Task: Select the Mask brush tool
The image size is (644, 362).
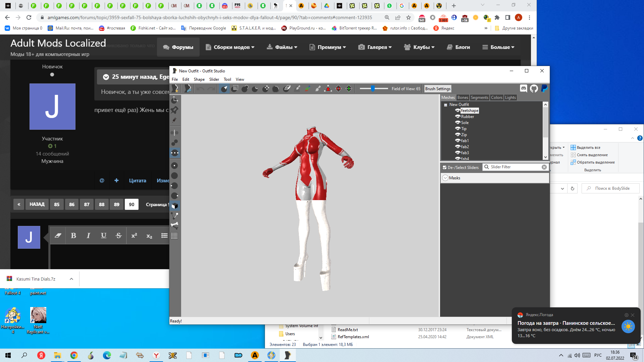Action: [x=234, y=88]
